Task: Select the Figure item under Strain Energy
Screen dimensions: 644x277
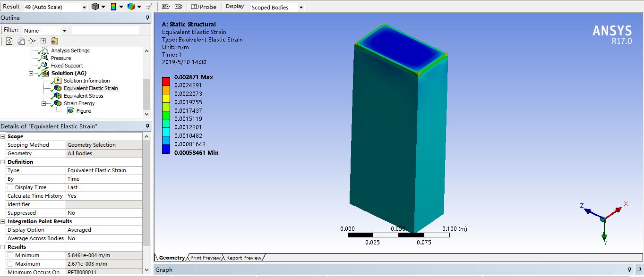Action: pyautogui.click(x=83, y=111)
